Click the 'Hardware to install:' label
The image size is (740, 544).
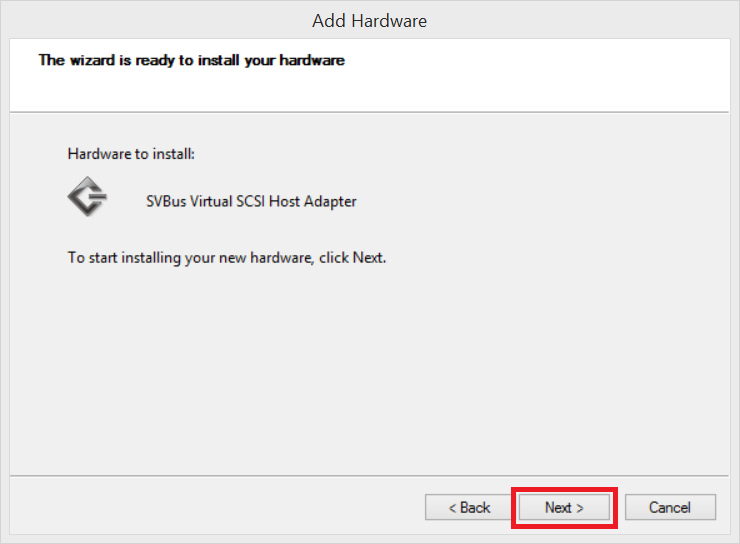tap(131, 154)
